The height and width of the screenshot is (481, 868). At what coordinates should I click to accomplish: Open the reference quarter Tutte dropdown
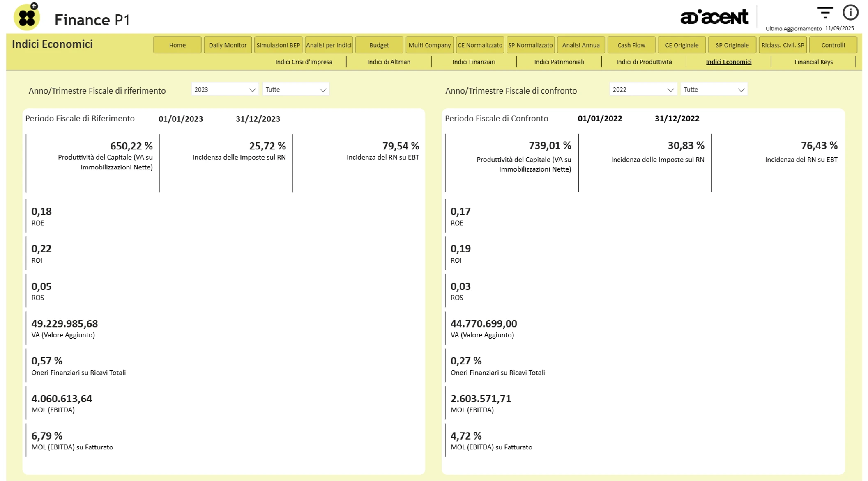(x=296, y=89)
